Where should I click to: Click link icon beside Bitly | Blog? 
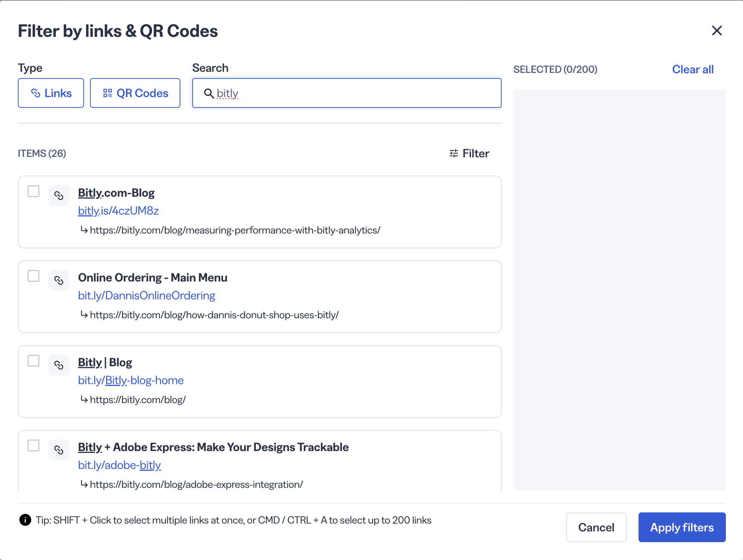tap(59, 365)
